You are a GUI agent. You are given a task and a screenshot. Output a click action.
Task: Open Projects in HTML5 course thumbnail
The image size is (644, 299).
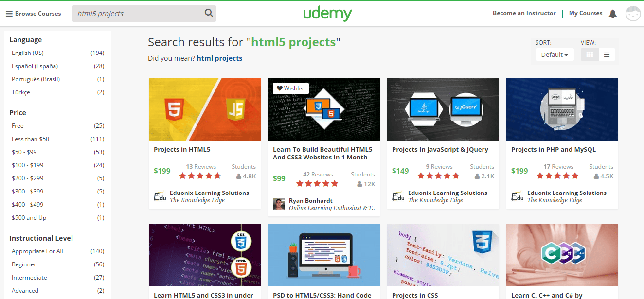205,109
